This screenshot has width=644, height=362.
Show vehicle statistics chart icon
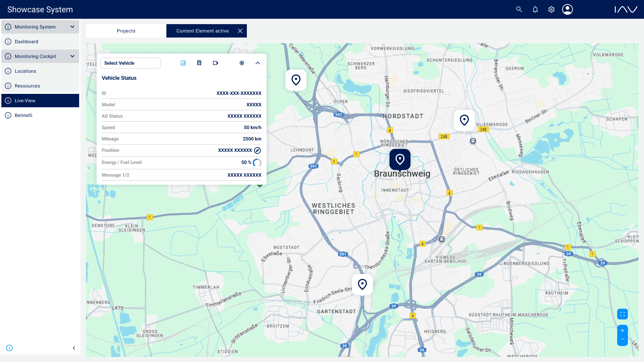tap(183, 63)
